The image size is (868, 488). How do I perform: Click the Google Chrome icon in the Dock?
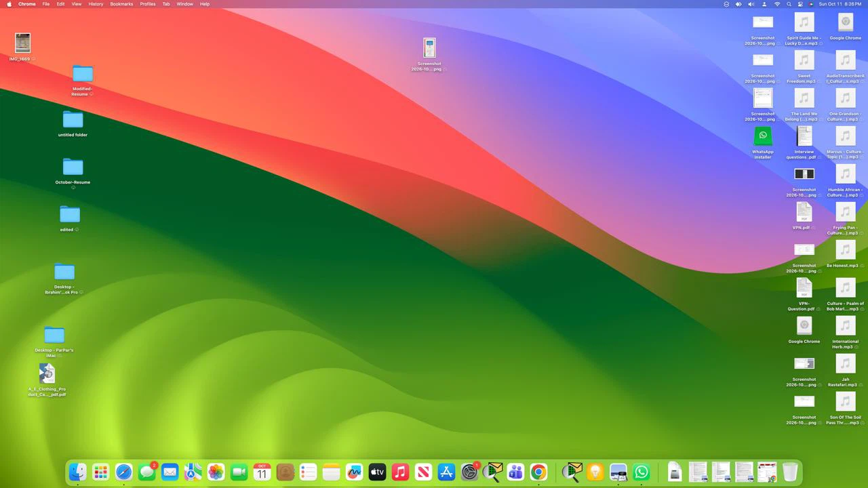tap(539, 472)
